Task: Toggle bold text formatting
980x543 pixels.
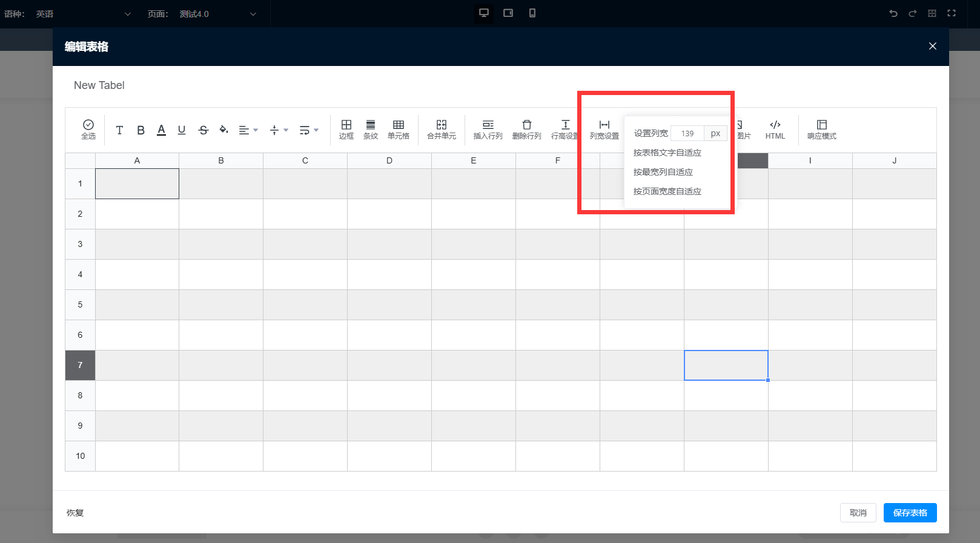Action: pyautogui.click(x=141, y=130)
